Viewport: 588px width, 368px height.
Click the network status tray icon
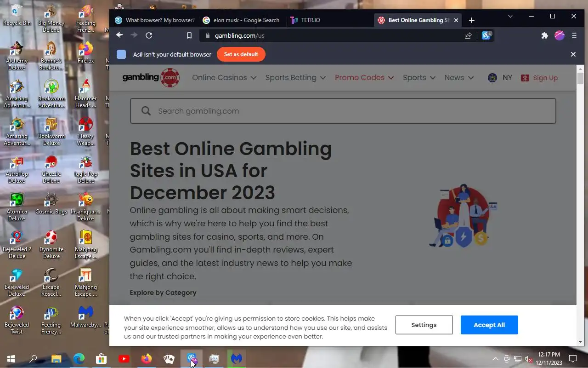518,359
